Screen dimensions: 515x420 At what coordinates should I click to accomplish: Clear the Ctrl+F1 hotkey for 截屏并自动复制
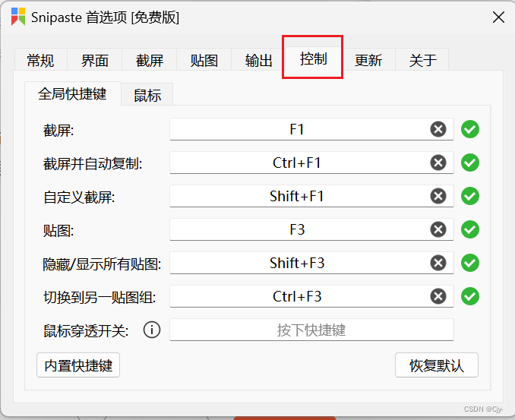pyautogui.click(x=438, y=163)
